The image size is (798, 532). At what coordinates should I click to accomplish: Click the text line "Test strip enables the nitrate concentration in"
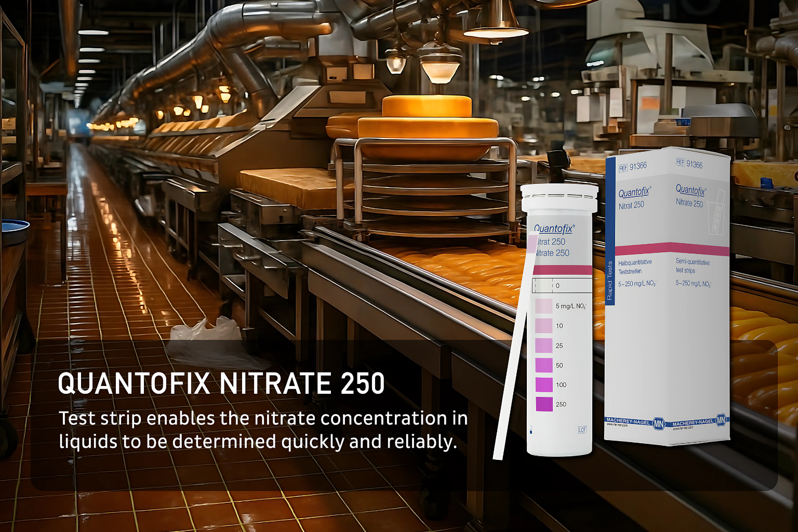[263, 418]
